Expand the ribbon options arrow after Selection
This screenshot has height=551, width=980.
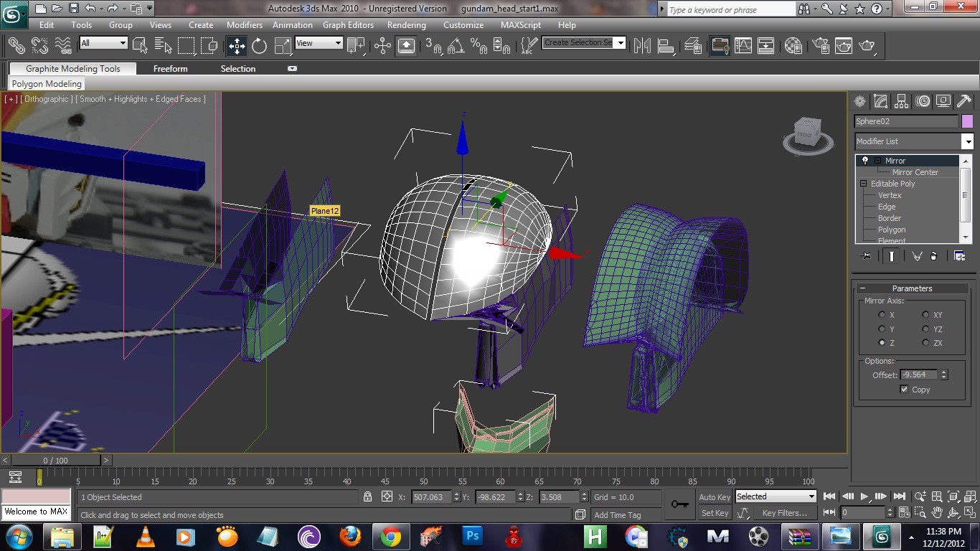[x=292, y=69]
